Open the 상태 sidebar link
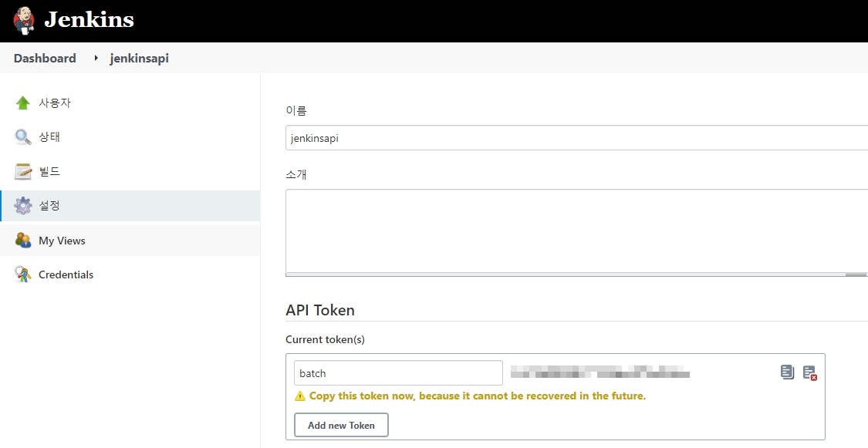Screen dimensions: 868x448 point(49,137)
